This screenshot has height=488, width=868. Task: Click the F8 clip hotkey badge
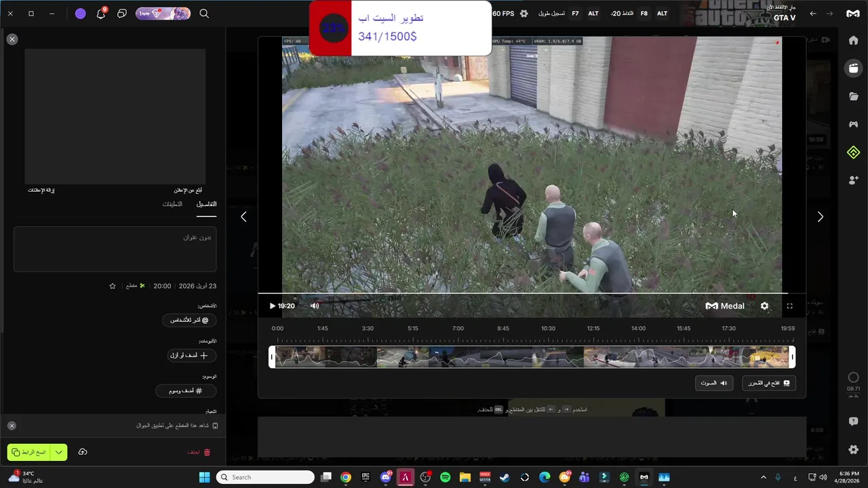point(644,14)
